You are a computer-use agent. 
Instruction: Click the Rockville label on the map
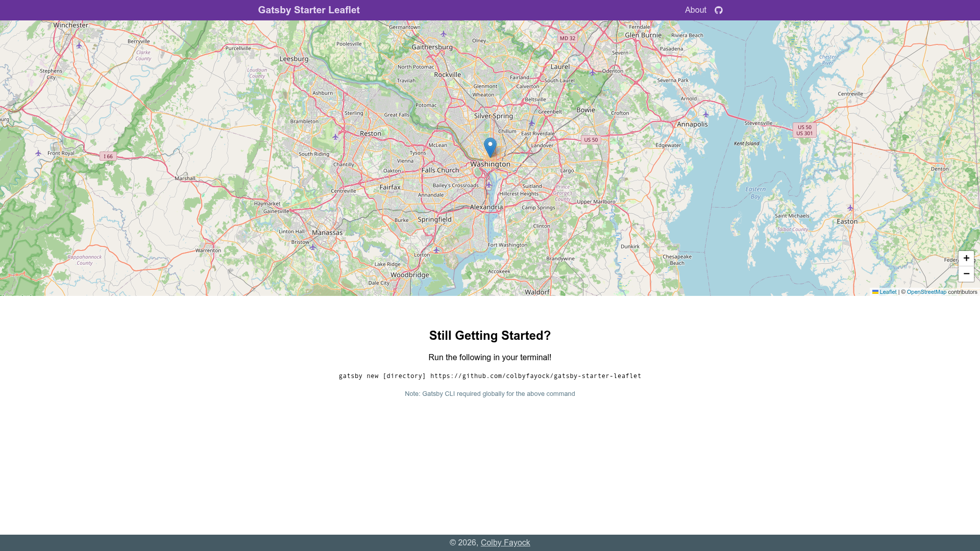(447, 75)
